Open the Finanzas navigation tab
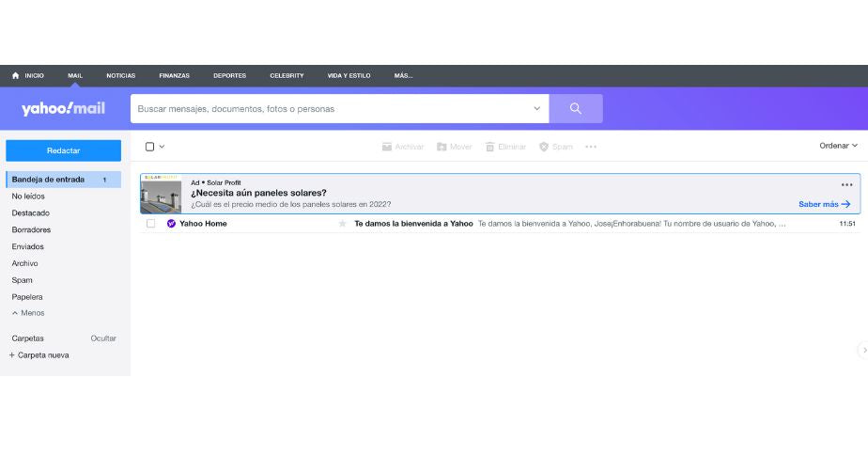This screenshot has width=868, height=456. click(174, 75)
